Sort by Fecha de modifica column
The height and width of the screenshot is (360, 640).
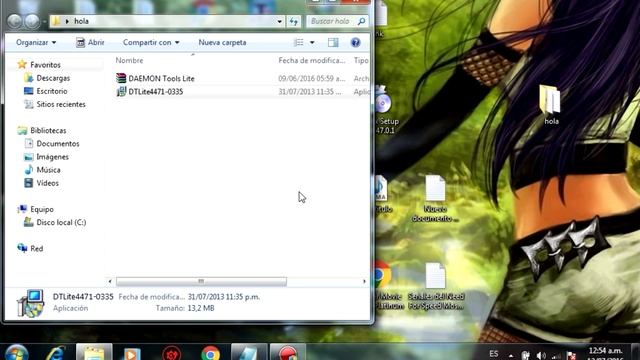(312, 60)
